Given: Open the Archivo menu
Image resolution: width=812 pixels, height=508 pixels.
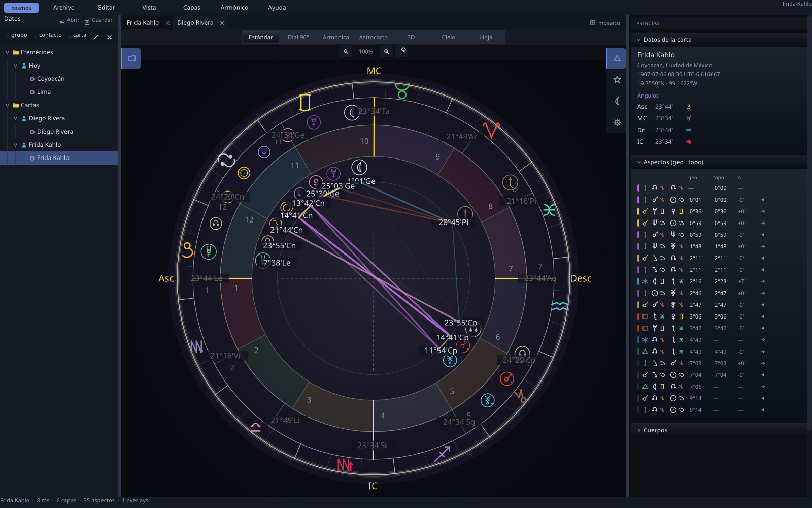Looking at the screenshot, I should coord(64,8).
